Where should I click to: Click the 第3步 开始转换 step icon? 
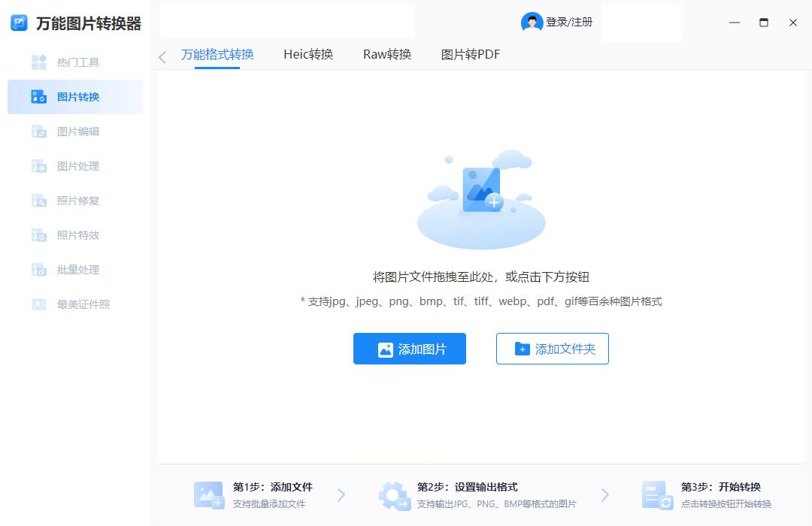coord(657,495)
